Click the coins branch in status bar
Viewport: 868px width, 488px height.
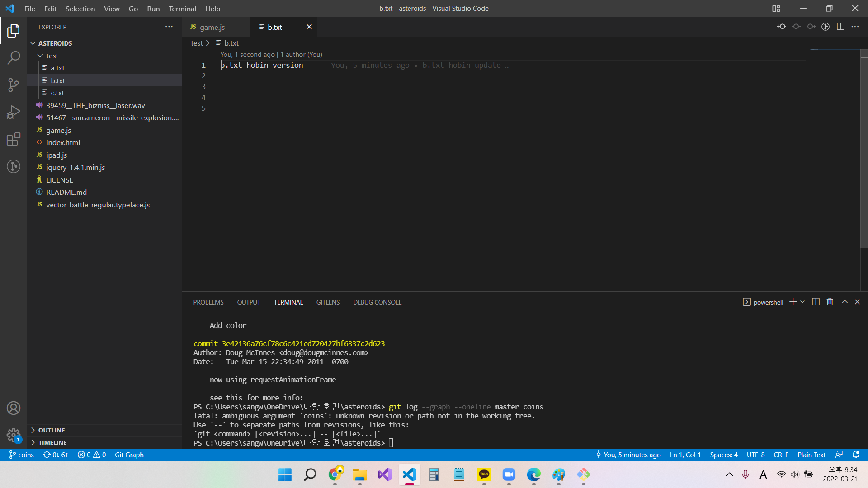tap(22, 455)
